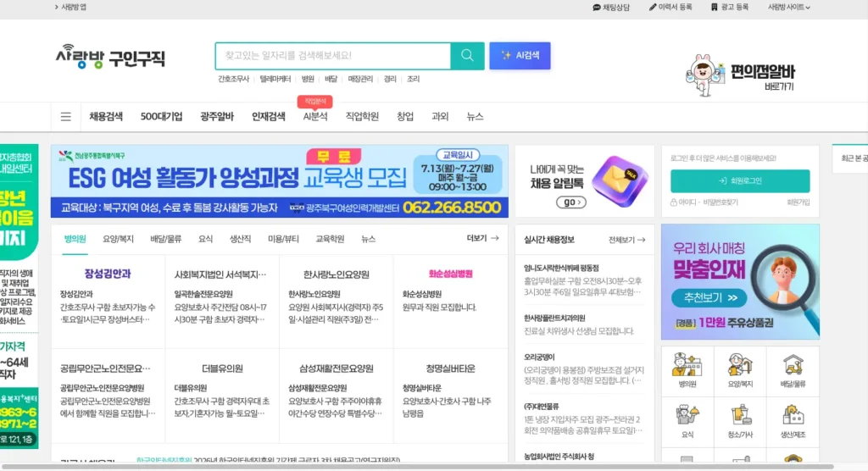The height and width of the screenshot is (471, 868).
Task: Open the hamburger menu icon
Action: (x=66, y=117)
